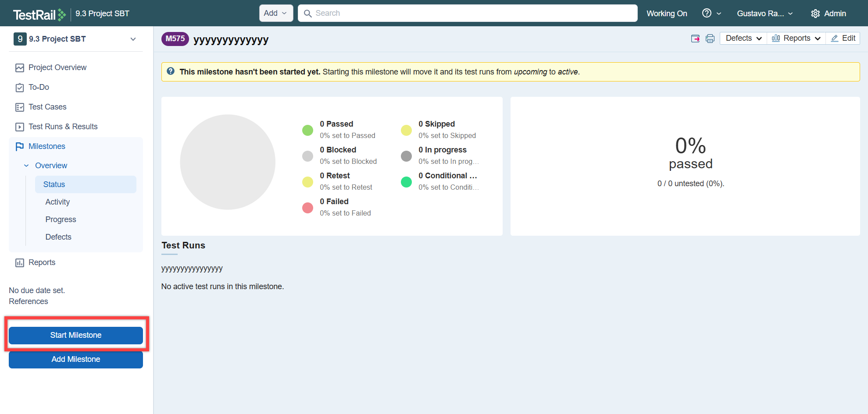Viewport: 868px width, 414px height.
Task: Click the To-Do checklist icon
Action: point(20,88)
